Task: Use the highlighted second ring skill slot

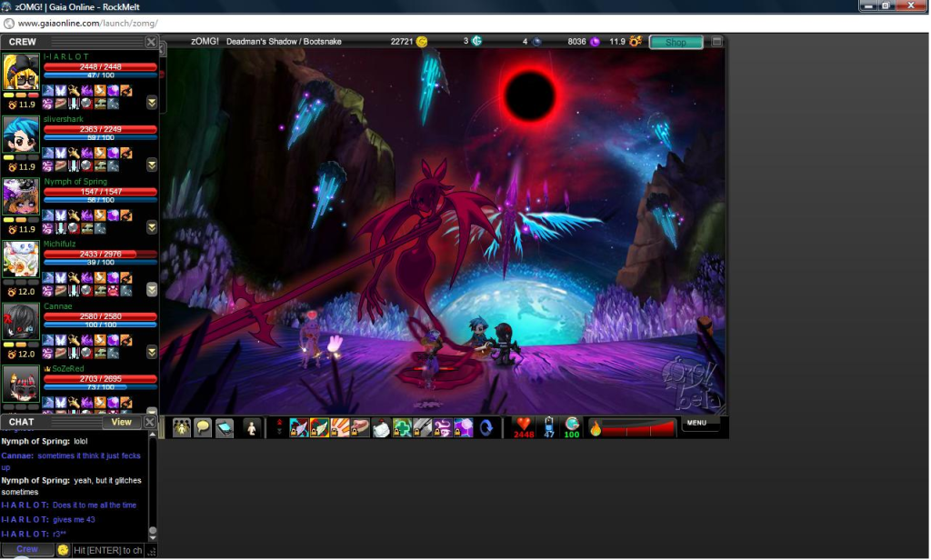Action: tap(319, 427)
